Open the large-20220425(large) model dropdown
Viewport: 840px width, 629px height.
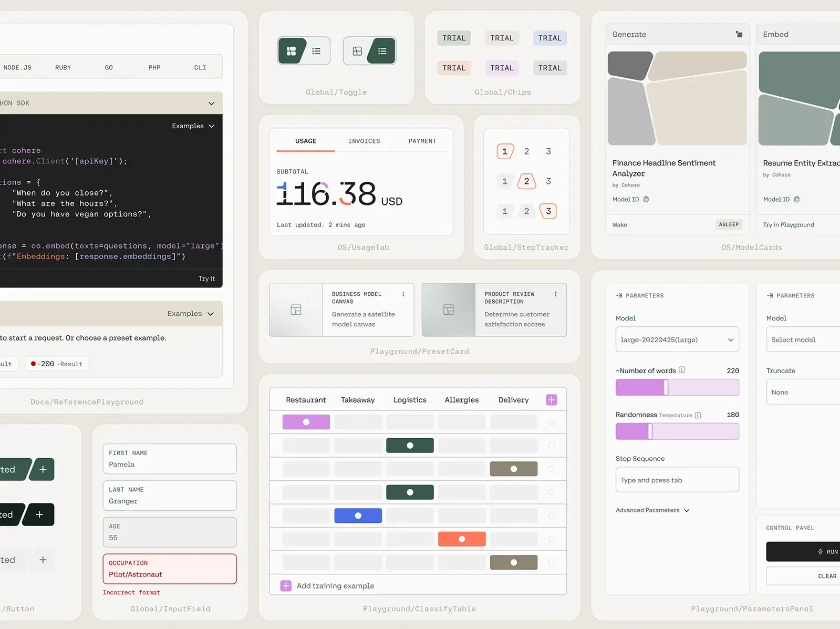[x=677, y=340]
